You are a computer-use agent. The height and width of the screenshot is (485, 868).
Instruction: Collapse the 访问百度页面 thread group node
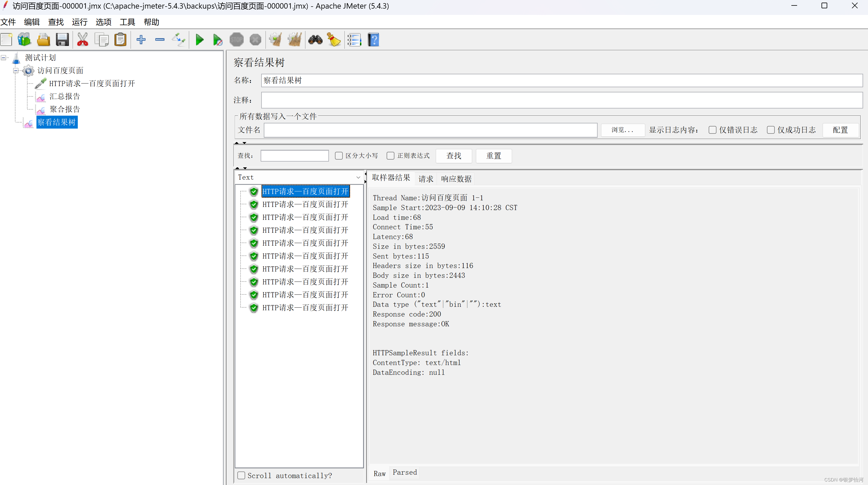(15, 71)
